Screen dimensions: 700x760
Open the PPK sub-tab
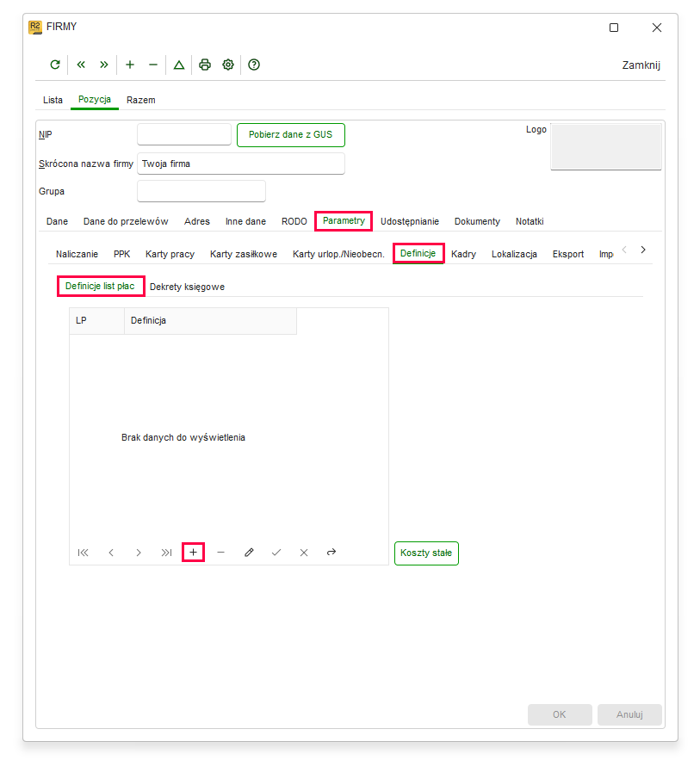(x=121, y=254)
